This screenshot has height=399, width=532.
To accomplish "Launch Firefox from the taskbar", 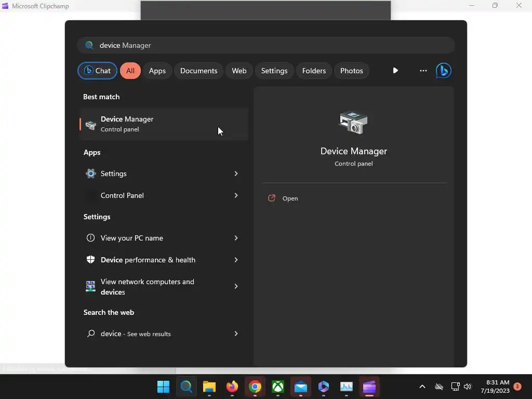I will 232,387.
